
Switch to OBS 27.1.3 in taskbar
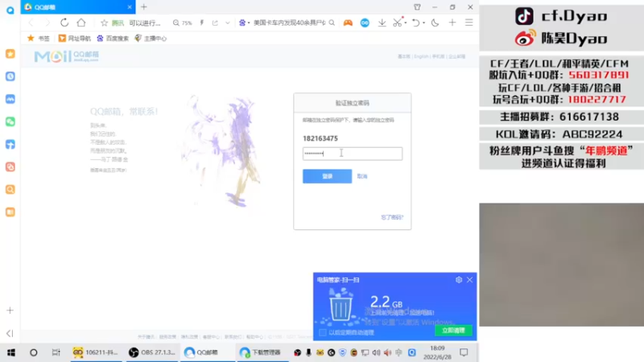coord(152,352)
